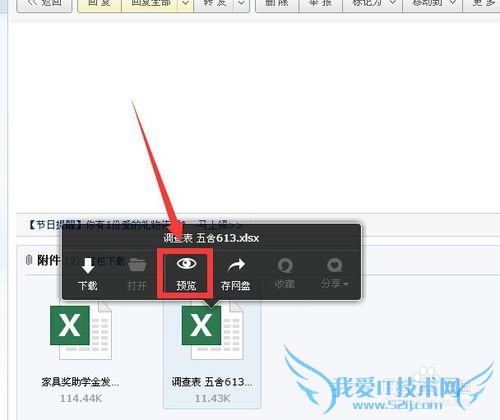The image size is (500, 420).
Task: Select the 家具奖助学金发... Excel attachment icon
Action: coord(81,330)
